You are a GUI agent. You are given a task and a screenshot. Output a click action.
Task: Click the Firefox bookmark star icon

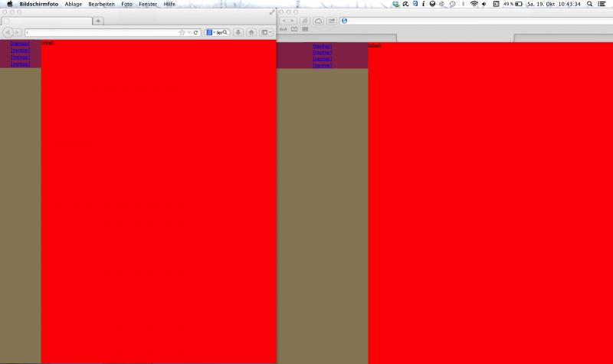click(182, 33)
